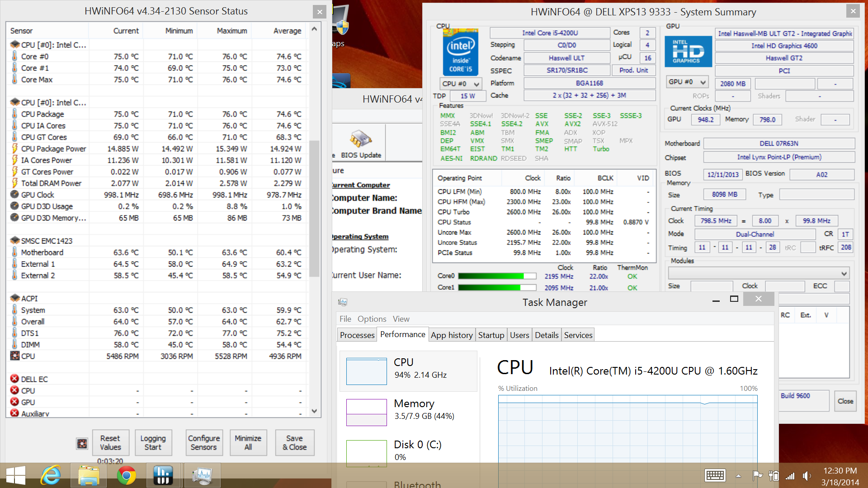The image size is (868, 488).
Task: Open the HWiNFO taskbar icon
Action: (x=163, y=475)
